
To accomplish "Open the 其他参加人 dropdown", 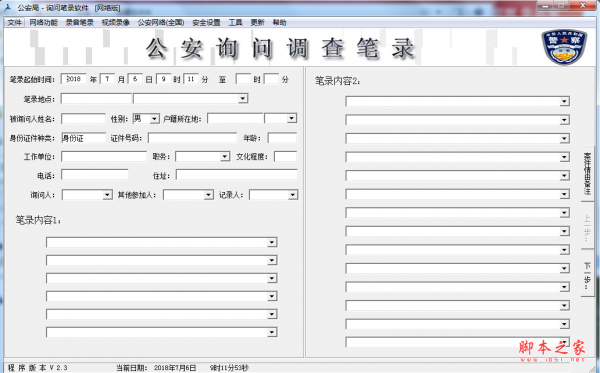I will point(188,195).
